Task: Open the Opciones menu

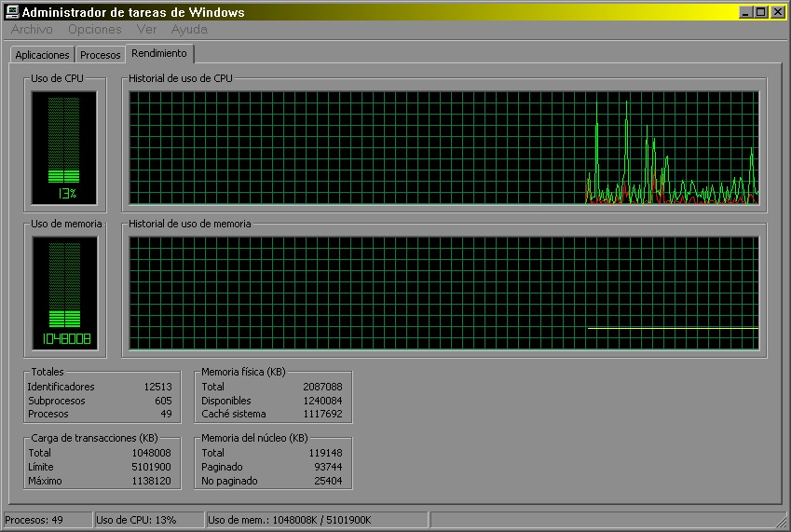Action: (95, 29)
